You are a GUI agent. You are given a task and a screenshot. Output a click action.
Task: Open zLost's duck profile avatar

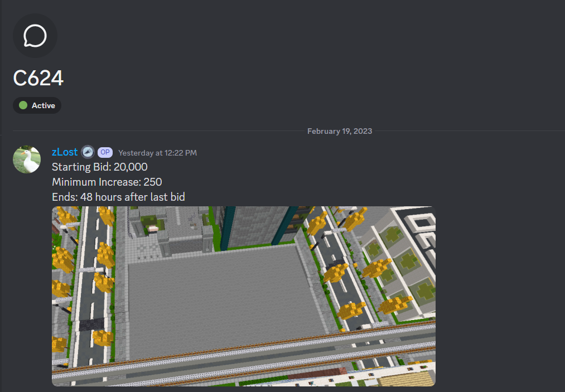coord(27,159)
